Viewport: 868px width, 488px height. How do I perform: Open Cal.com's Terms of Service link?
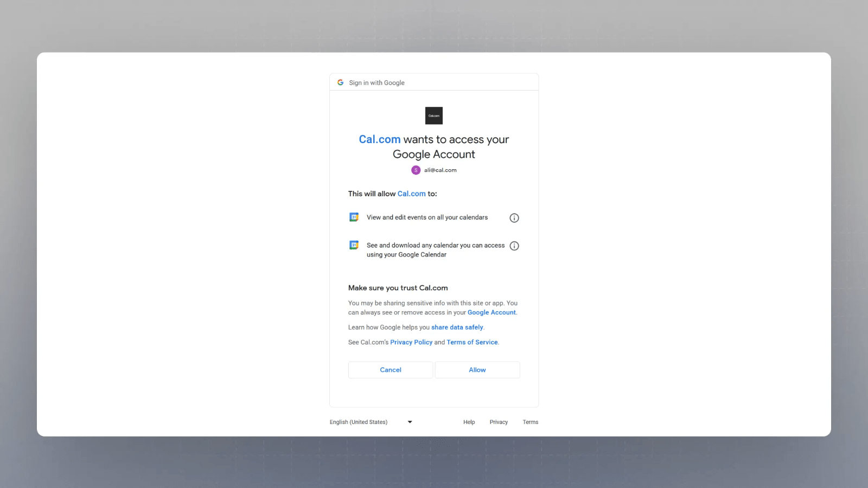tap(472, 342)
